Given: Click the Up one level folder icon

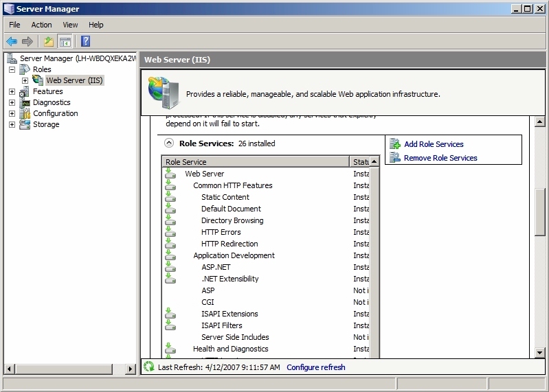Looking at the screenshot, I should [x=49, y=42].
